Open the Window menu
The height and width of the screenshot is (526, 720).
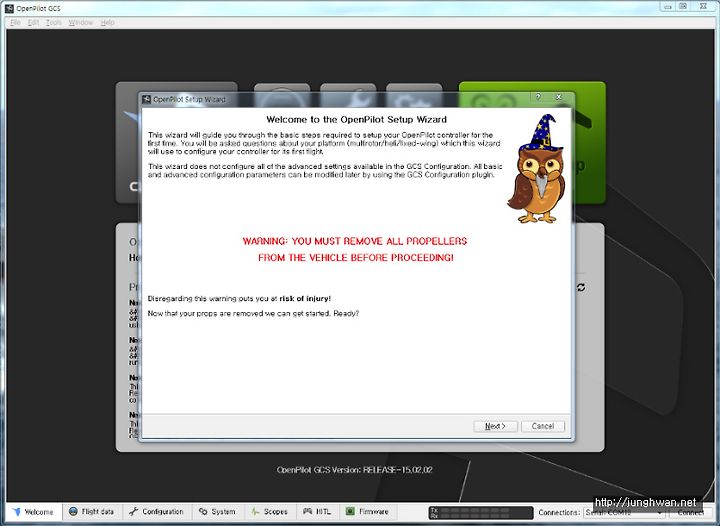(x=80, y=22)
